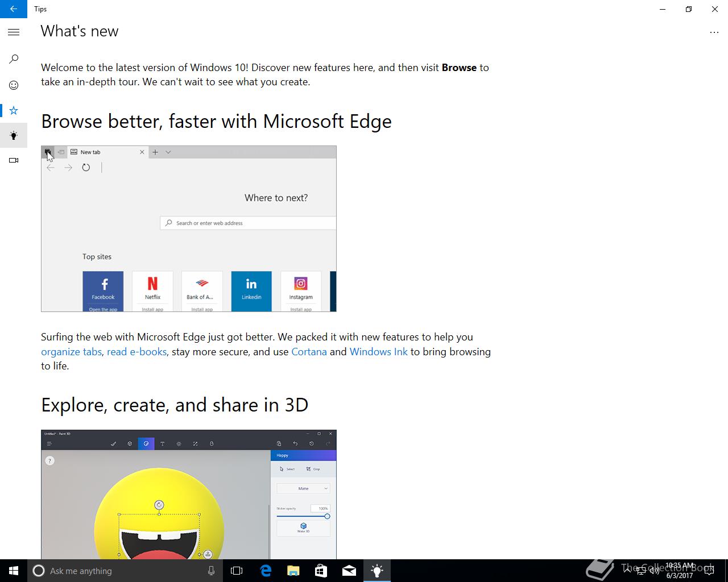Open the Store app from the taskbar
Image resolution: width=728 pixels, height=582 pixels.
pos(321,571)
